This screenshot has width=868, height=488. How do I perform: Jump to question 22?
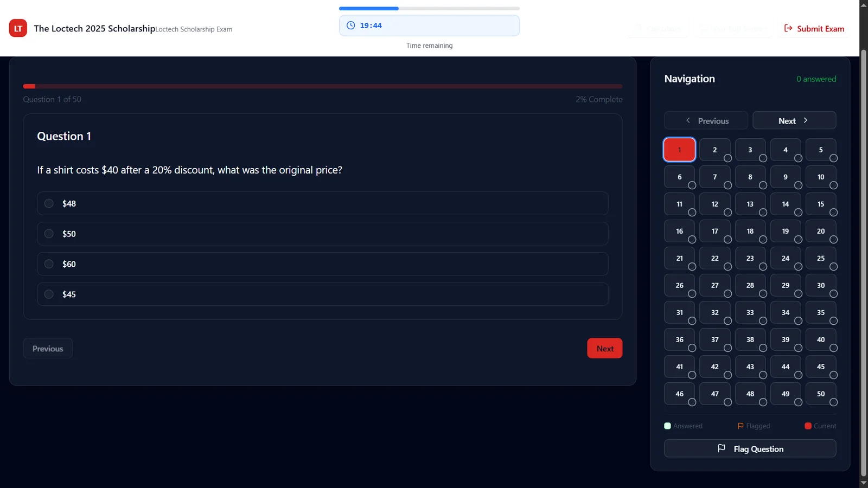[714, 258]
